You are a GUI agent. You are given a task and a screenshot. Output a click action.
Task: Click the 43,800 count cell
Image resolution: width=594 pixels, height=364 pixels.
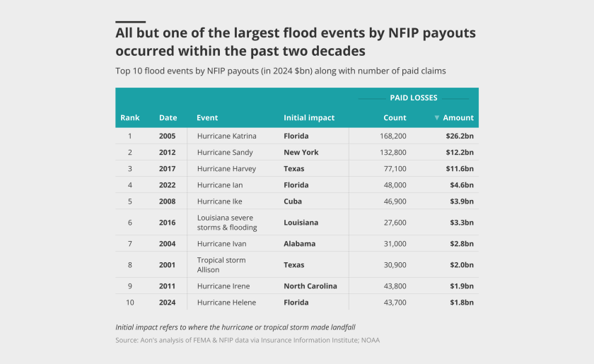click(x=395, y=286)
